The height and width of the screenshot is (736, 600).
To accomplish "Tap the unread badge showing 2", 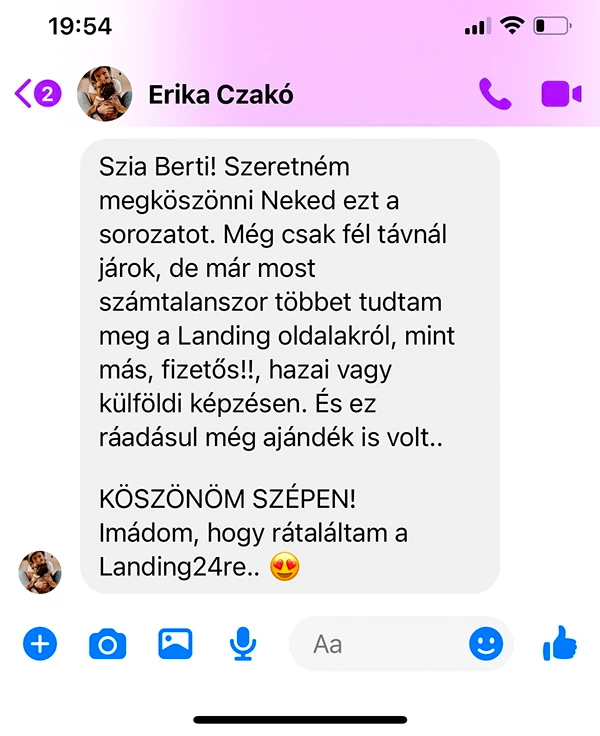I will [47, 94].
